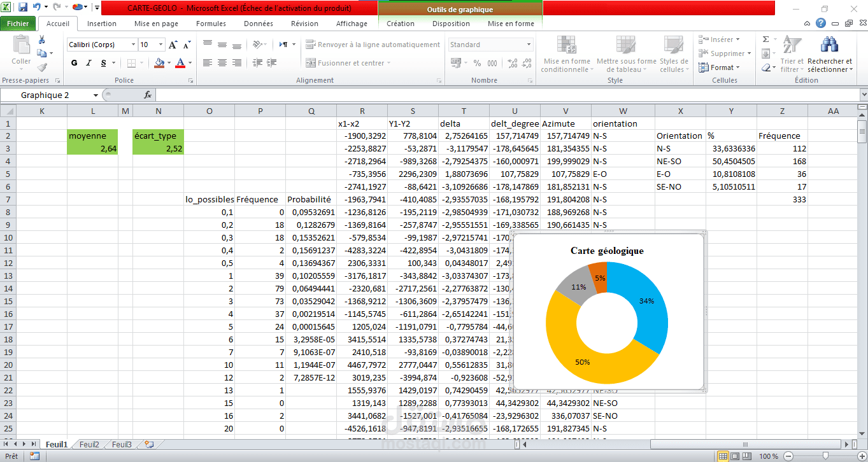
Task: Click the decrease indent icon
Action: (256, 63)
